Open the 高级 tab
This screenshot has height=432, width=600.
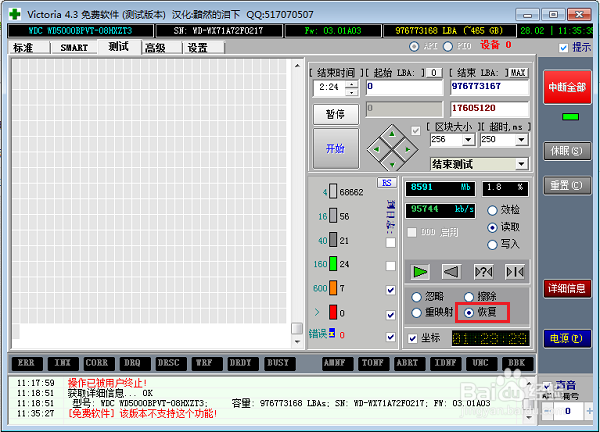[161, 48]
